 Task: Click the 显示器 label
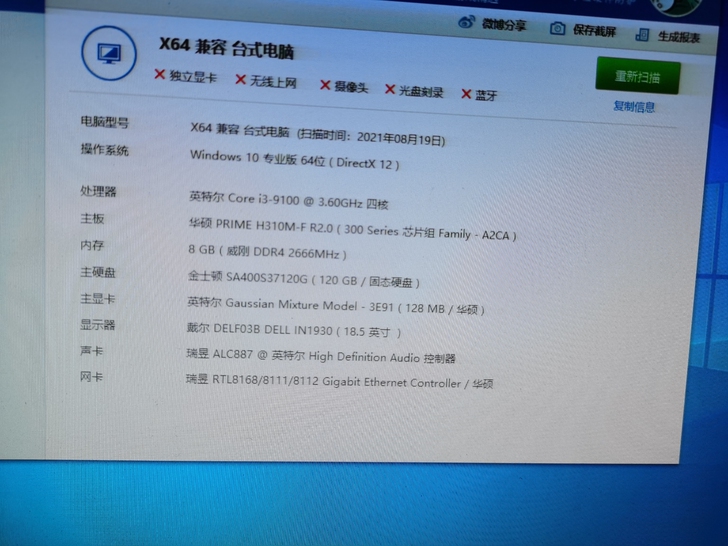pyautogui.click(x=98, y=325)
